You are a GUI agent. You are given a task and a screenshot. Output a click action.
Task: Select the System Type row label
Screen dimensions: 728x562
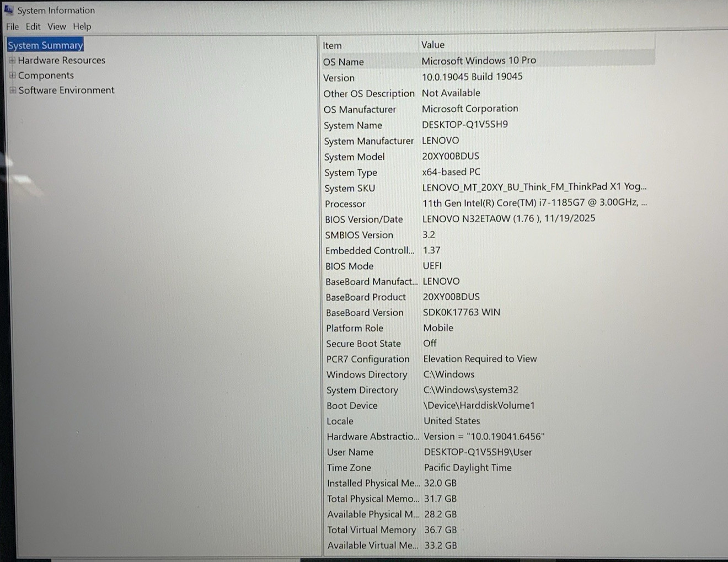point(350,173)
